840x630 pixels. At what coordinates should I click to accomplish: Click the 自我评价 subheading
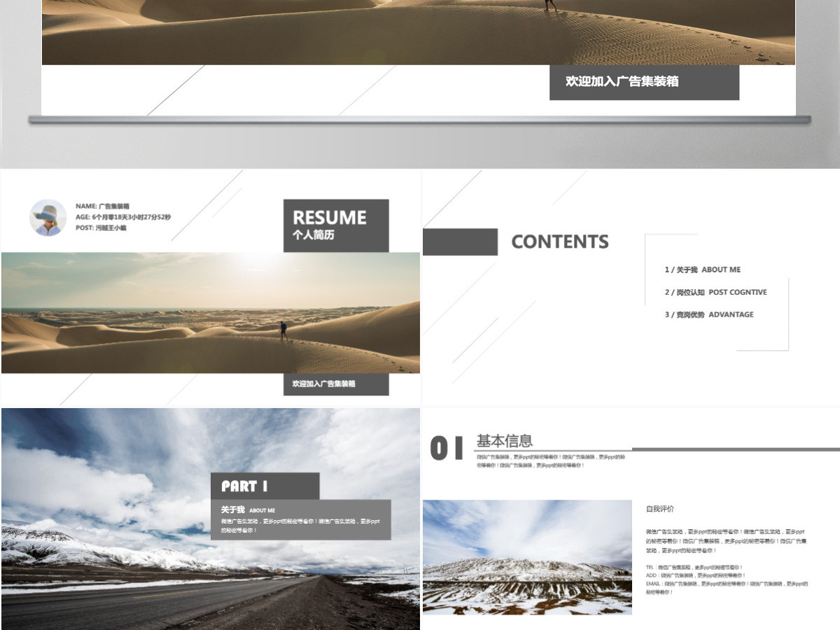coord(660,509)
